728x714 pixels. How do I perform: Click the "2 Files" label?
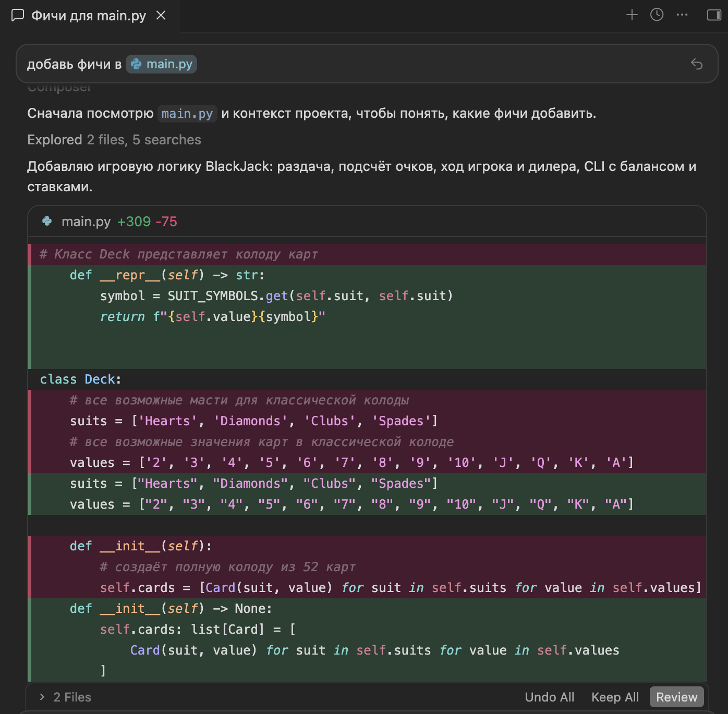point(72,697)
